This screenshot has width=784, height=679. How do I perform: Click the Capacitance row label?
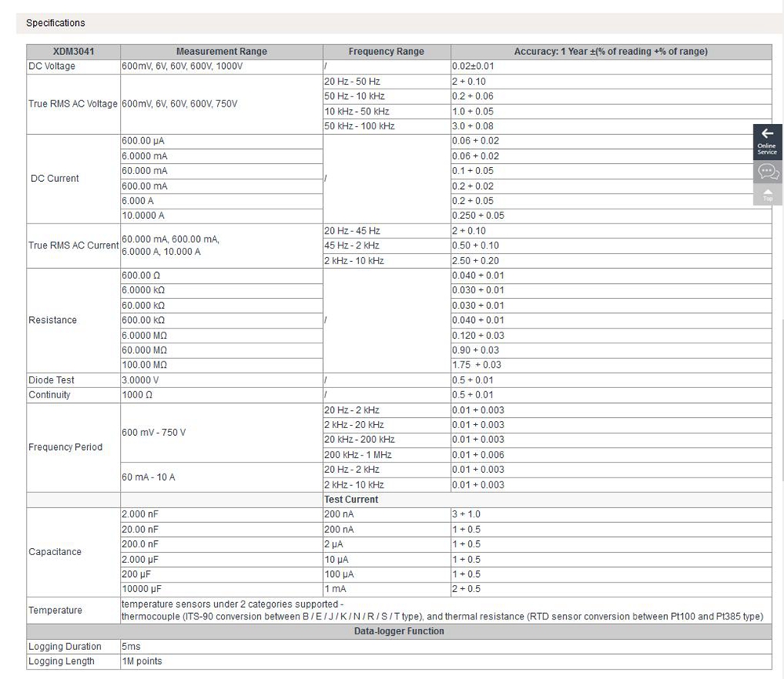pos(55,552)
